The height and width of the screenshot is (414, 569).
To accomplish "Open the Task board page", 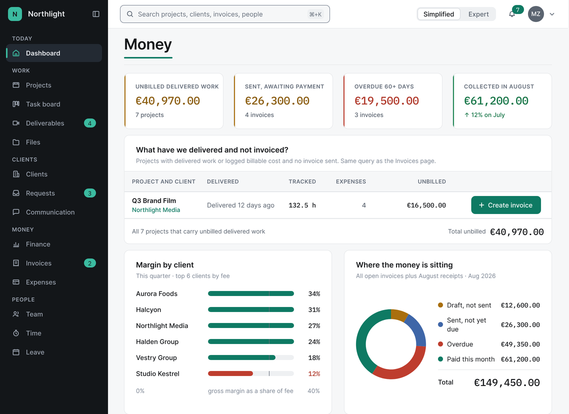I will point(54,104).
